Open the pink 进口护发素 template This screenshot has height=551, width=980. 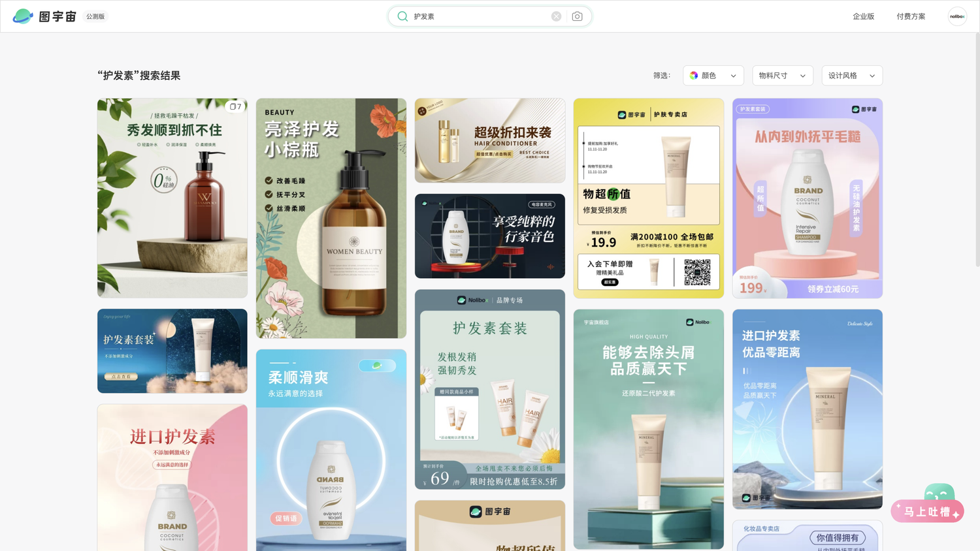point(172,477)
